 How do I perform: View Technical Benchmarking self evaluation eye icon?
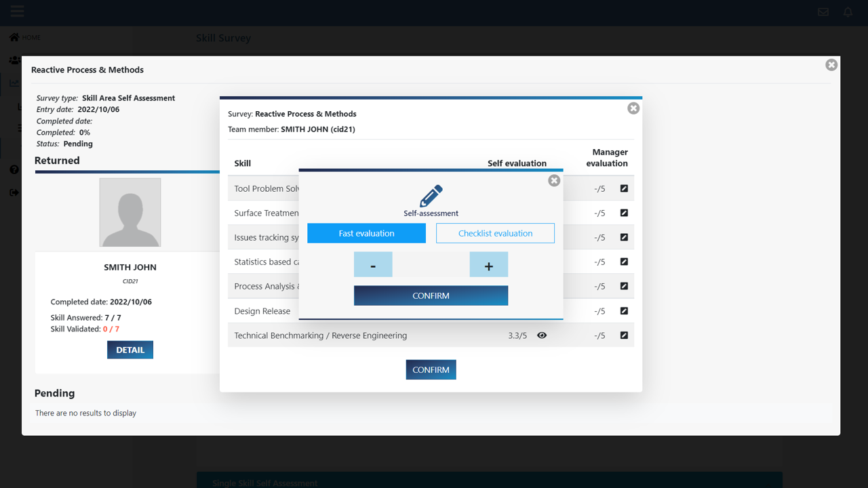point(542,335)
